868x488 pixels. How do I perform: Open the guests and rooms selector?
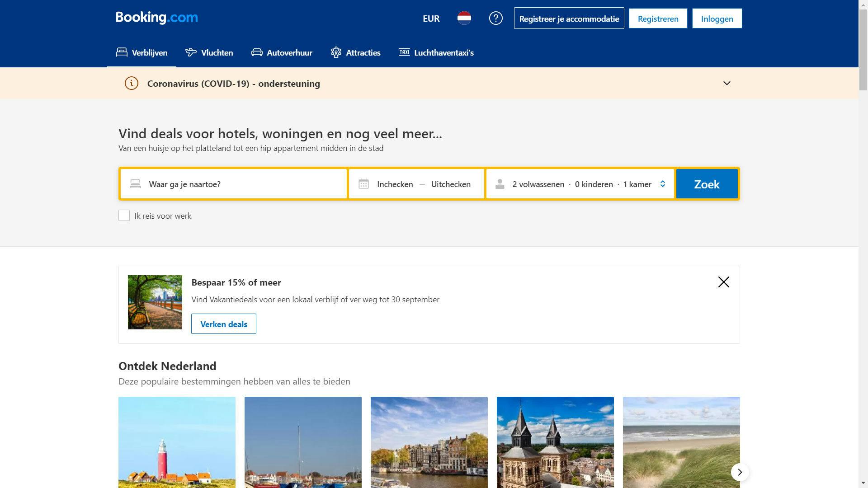click(581, 184)
